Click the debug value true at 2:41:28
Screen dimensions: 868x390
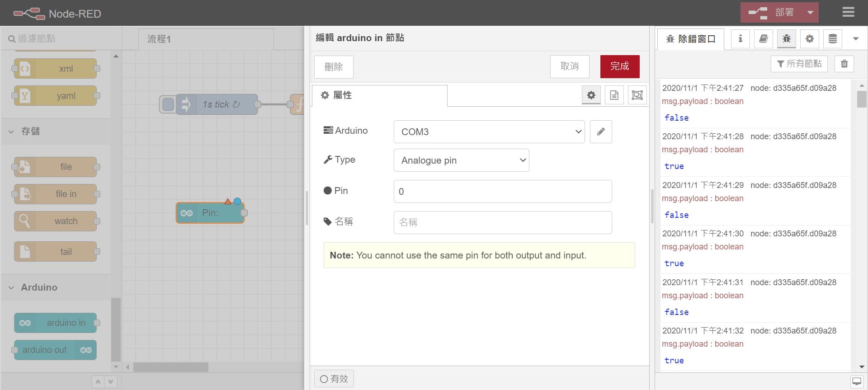point(674,166)
